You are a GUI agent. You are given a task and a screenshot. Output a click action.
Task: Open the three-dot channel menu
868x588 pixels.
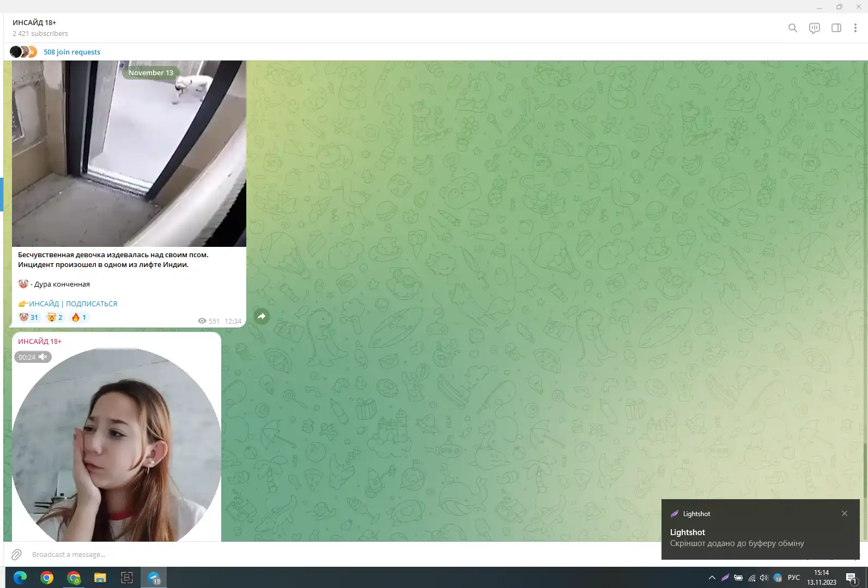pyautogui.click(x=855, y=28)
